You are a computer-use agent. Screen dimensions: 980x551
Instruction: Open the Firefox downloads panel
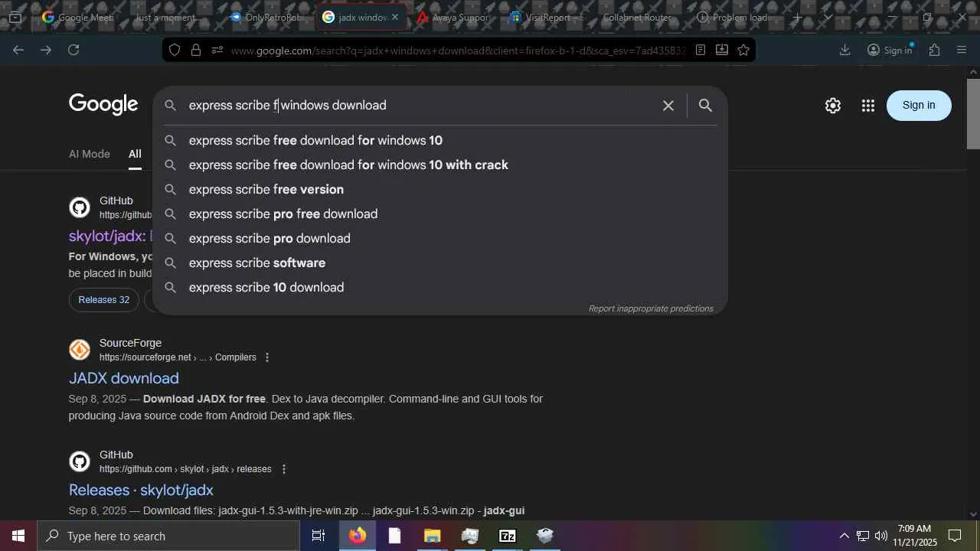[844, 50]
